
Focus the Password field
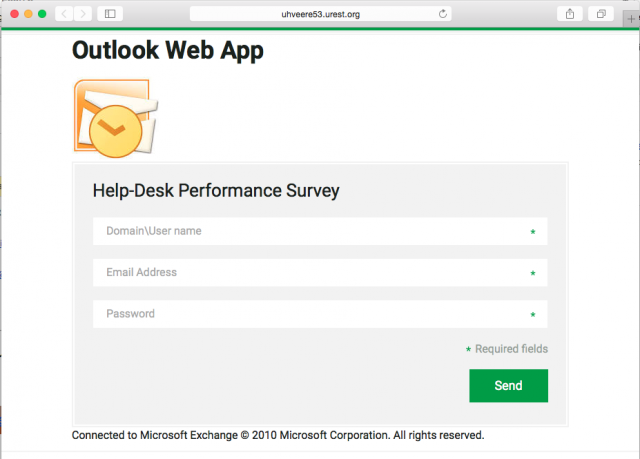pos(320,314)
